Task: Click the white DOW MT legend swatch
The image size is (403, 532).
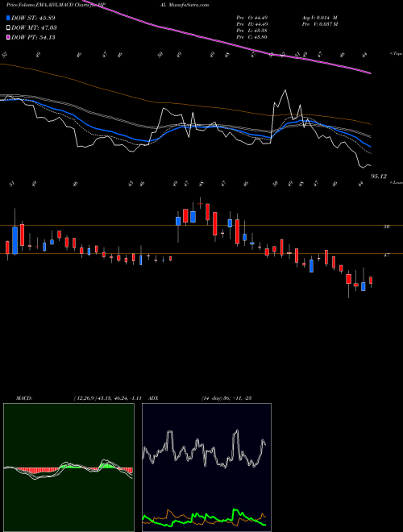Action: tap(9, 28)
